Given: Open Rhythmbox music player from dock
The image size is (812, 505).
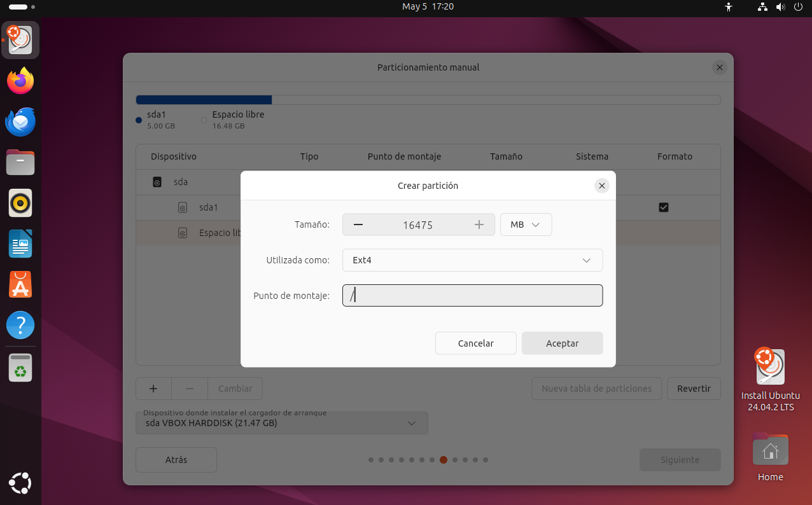Looking at the screenshot, I should tap(20, 204).
